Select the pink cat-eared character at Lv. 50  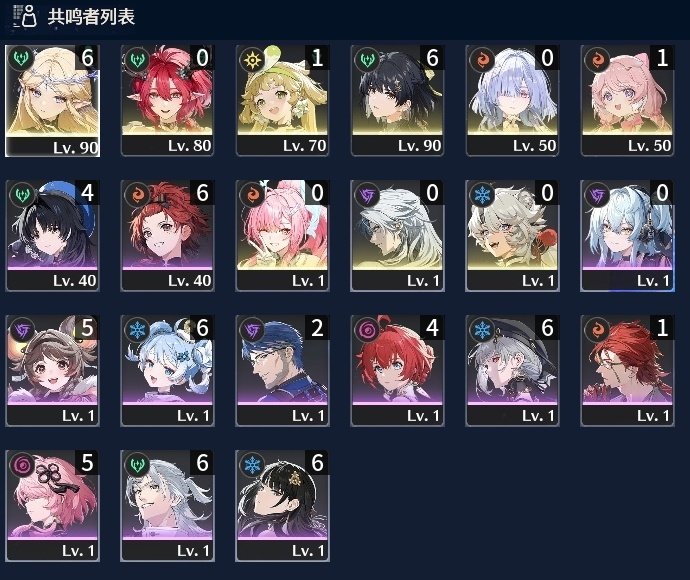pyautogui.click(x=627, y=100)
